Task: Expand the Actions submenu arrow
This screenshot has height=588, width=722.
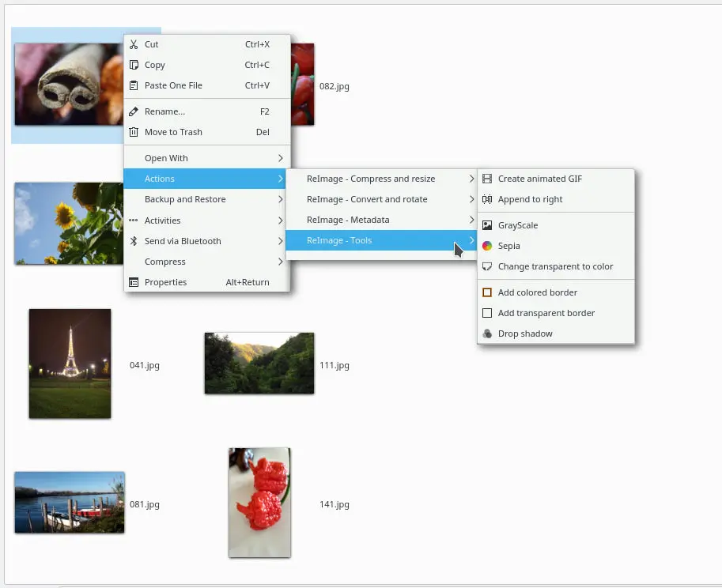Action: [x=281, y=179]
